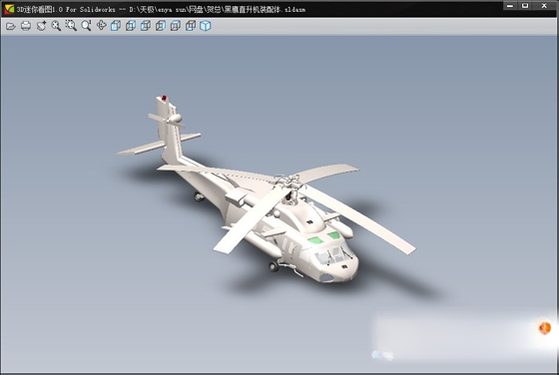Select the Isometric solid blue cube view

pyautogui.click(x=205, y=26)
